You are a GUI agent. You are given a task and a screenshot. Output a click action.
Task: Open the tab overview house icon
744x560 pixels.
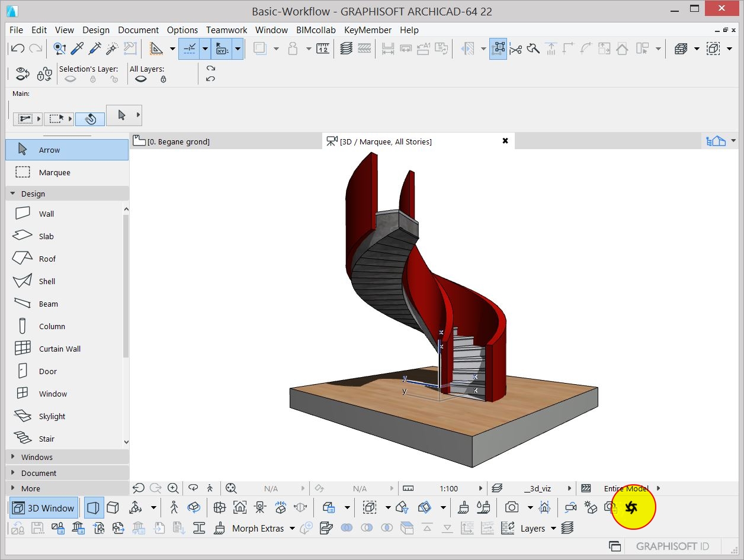(716, 141)
